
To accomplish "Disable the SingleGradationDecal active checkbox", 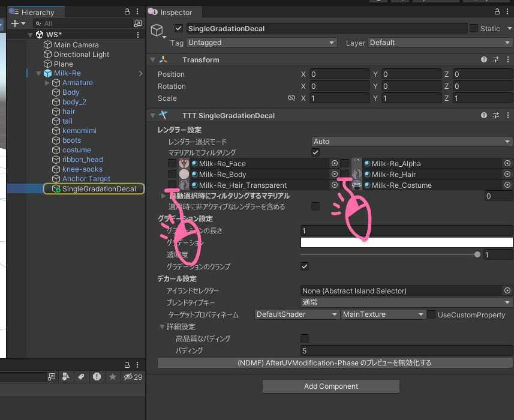I will pos(179,28).
